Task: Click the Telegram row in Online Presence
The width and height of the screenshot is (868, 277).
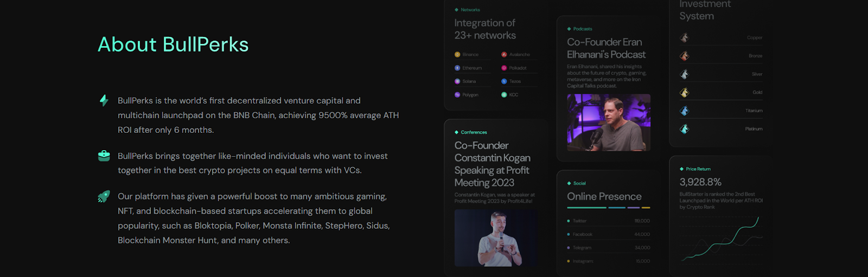Action: point(608,248)
